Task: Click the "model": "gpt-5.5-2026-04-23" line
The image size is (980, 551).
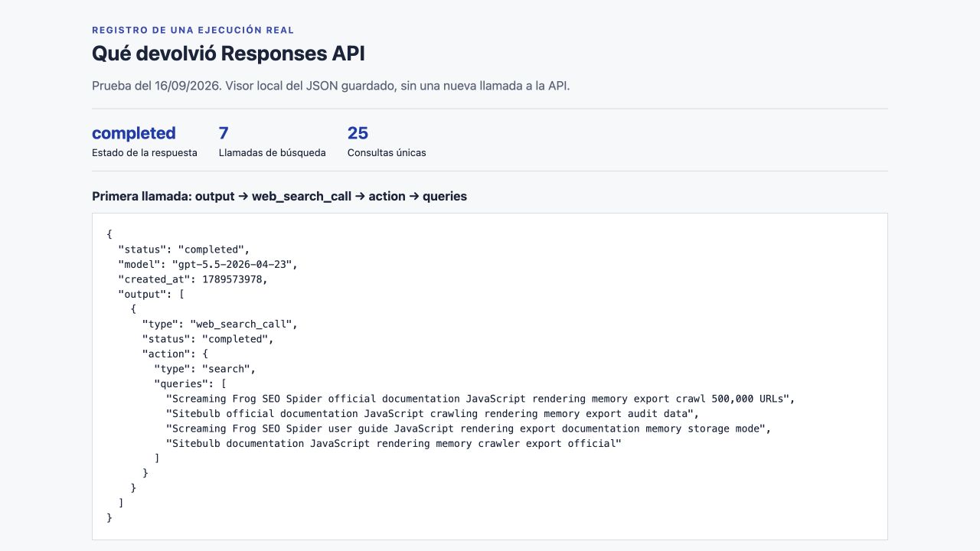Action: [x=207, y=264]
